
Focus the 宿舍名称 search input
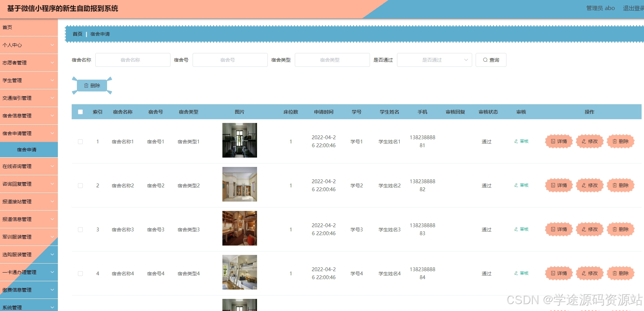[x=133, y=60]
